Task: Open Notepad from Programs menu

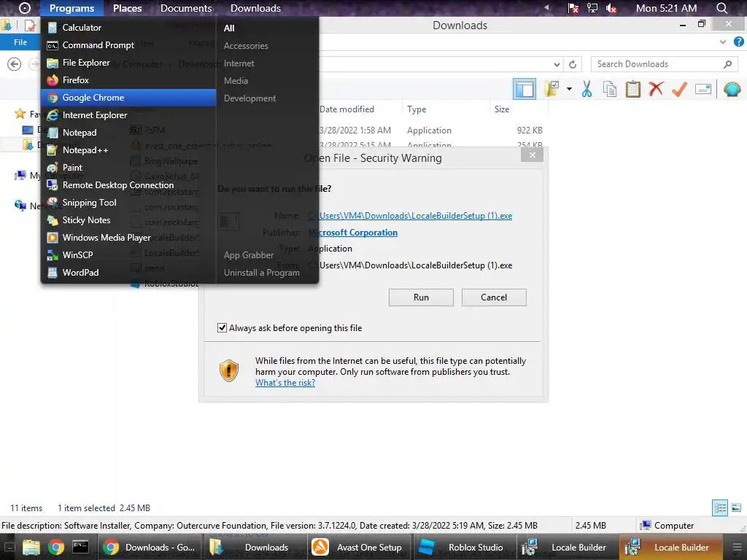Action: (x=128, y=133)
